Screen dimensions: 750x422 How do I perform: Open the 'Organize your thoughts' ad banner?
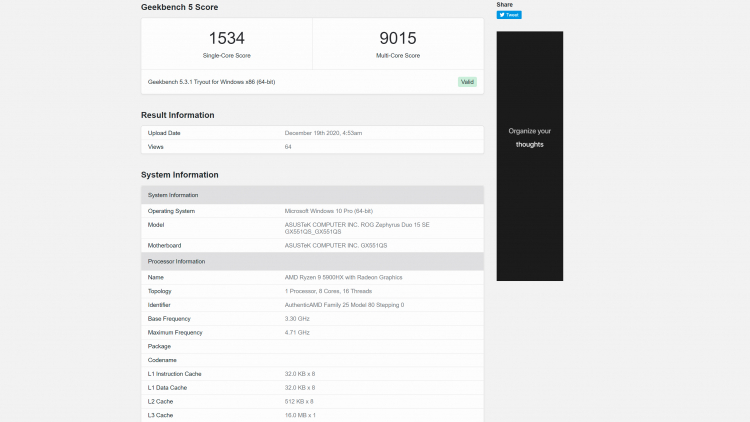click(x=529, y=155)
